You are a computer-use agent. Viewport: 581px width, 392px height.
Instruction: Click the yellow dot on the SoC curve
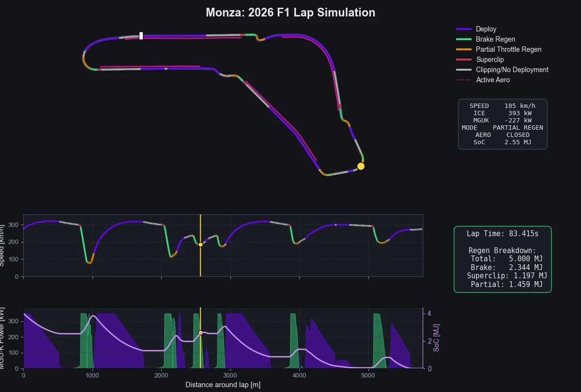click(200, 332)
